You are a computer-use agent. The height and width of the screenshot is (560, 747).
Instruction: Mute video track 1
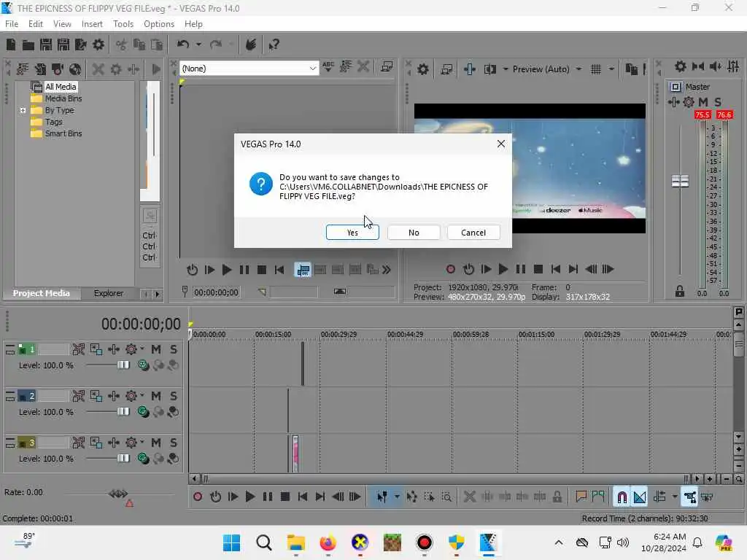coord(156,349)
